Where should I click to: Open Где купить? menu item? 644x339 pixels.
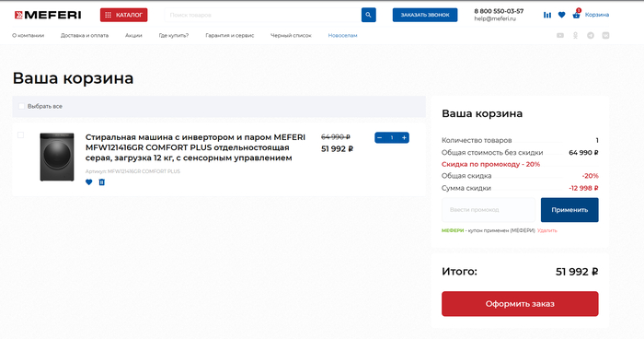(x=174, y=35)
